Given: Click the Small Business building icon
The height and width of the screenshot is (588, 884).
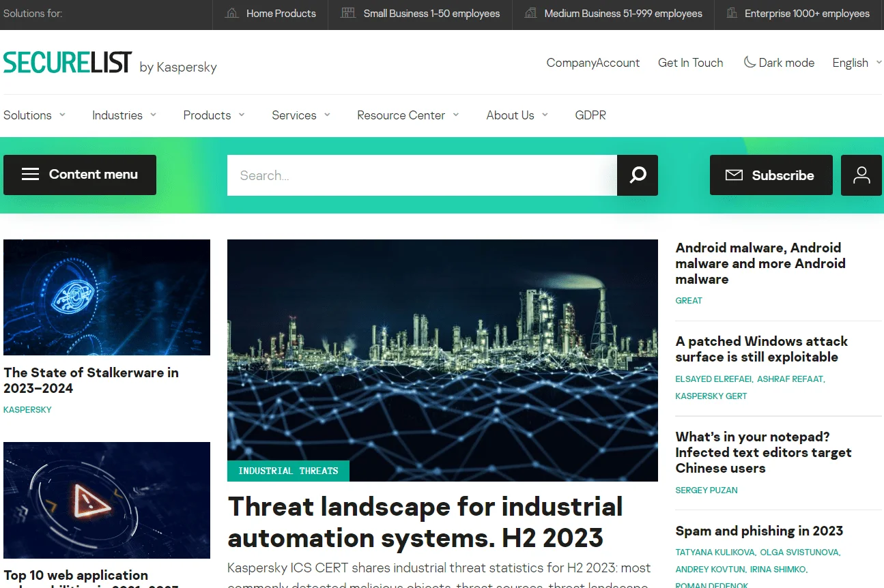Looking at the screenshot, I should point(348,14).
